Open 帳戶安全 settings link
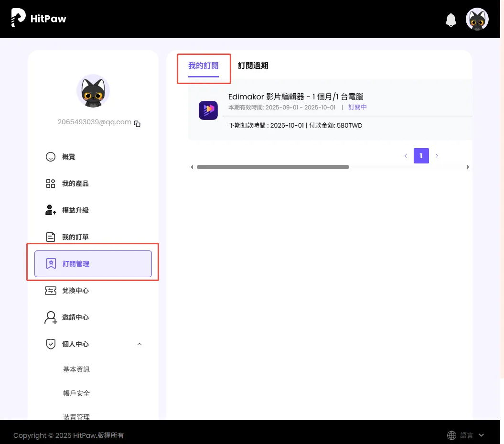 pos(76,393)
